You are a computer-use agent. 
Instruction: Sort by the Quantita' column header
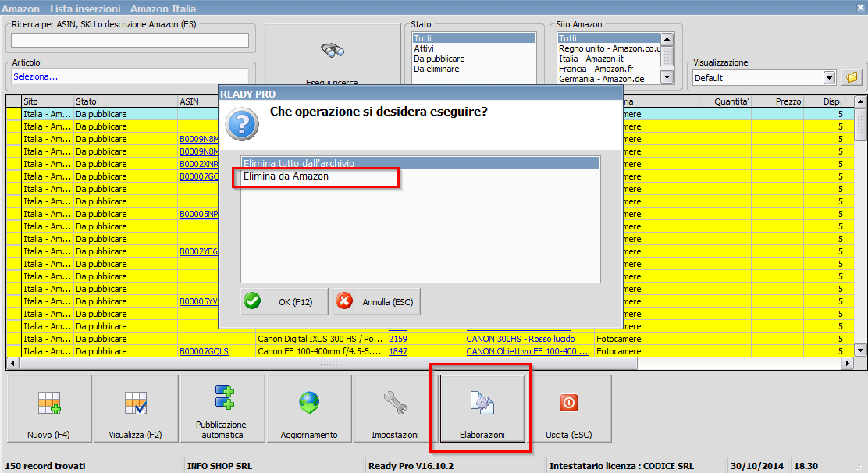coord(724,101)
